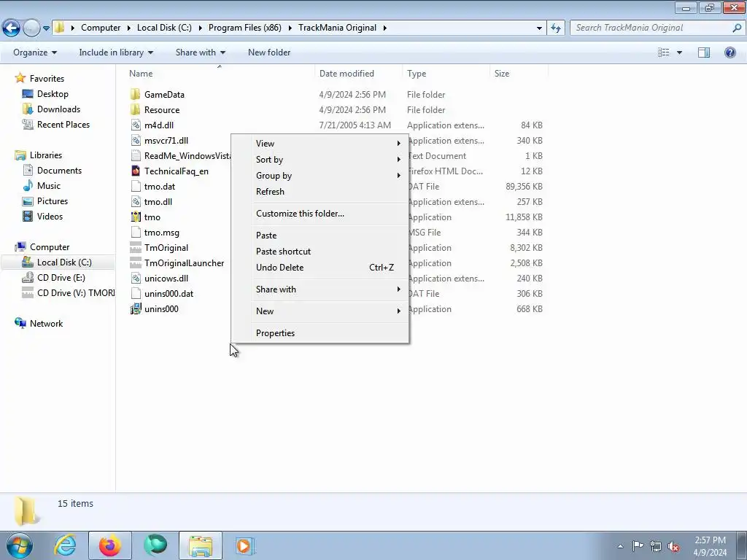747x560 pixels.
Task: Select the unicows.dll file icon
Action: pyautogui.click(x=136, y=278)
